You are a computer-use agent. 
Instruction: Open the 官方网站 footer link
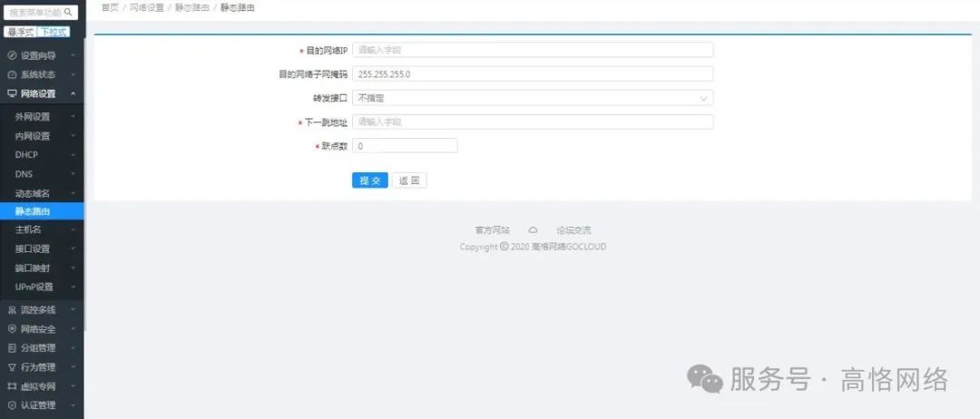point(492,230)
